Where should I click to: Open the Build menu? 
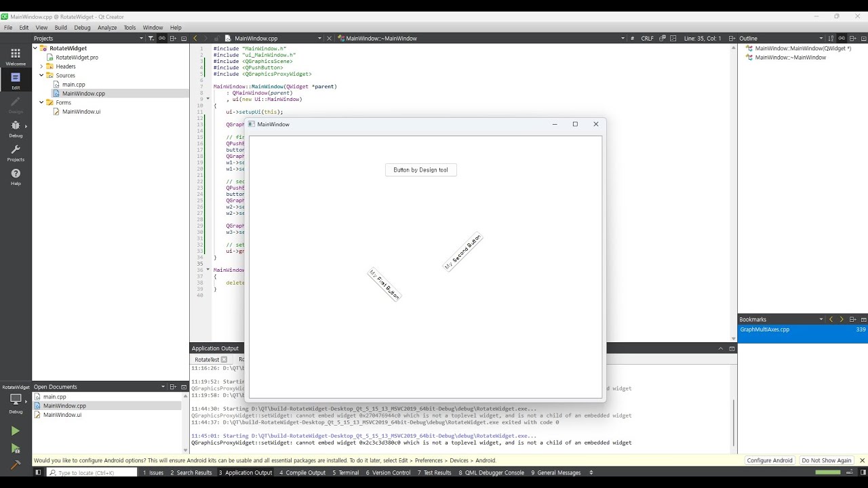pyautogui.click(x=61, y=28)
